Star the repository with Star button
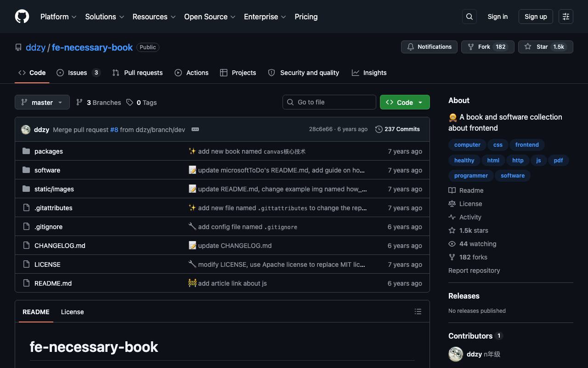 coord(546,47)
